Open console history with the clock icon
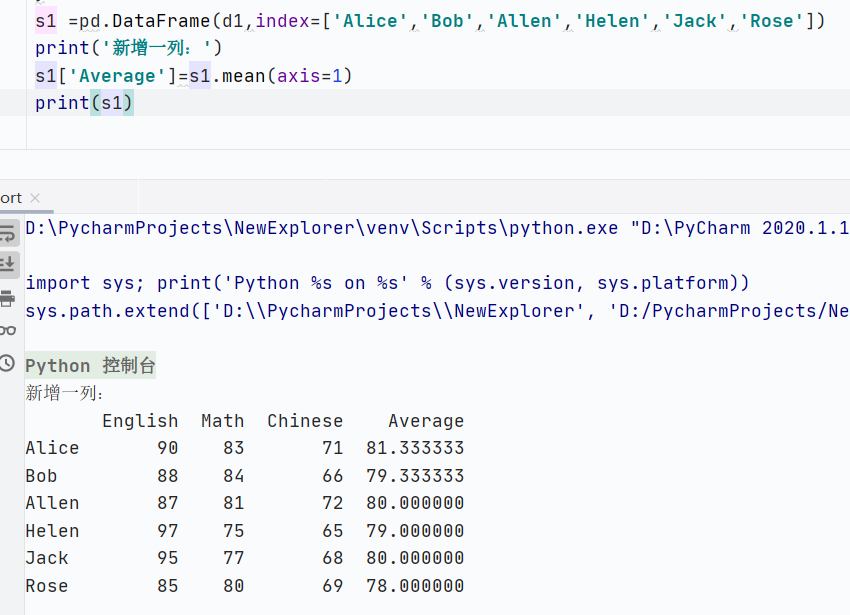This screenshot has height=615, width=850. [x=7, y=363]
